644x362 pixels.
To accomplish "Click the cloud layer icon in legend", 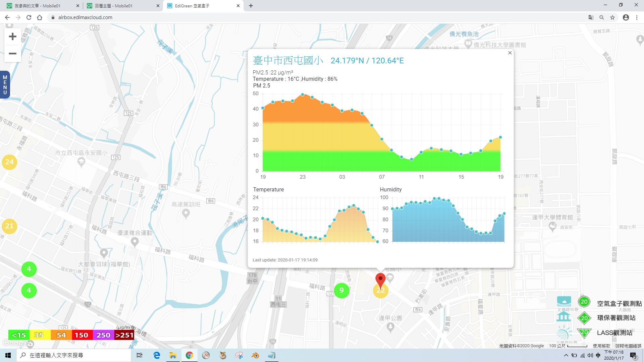I will [x=564, y=301].
